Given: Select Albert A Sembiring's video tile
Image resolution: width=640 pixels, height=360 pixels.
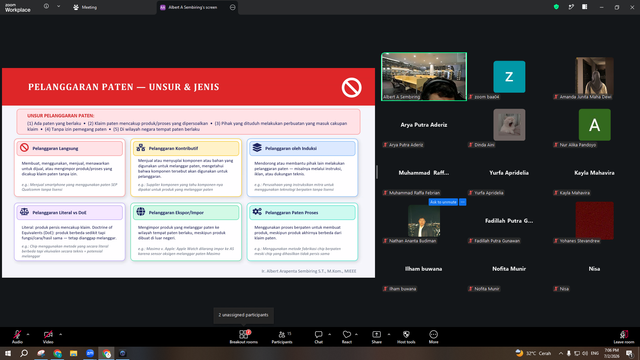Looking at the screenshot, I should click(424, 76).
